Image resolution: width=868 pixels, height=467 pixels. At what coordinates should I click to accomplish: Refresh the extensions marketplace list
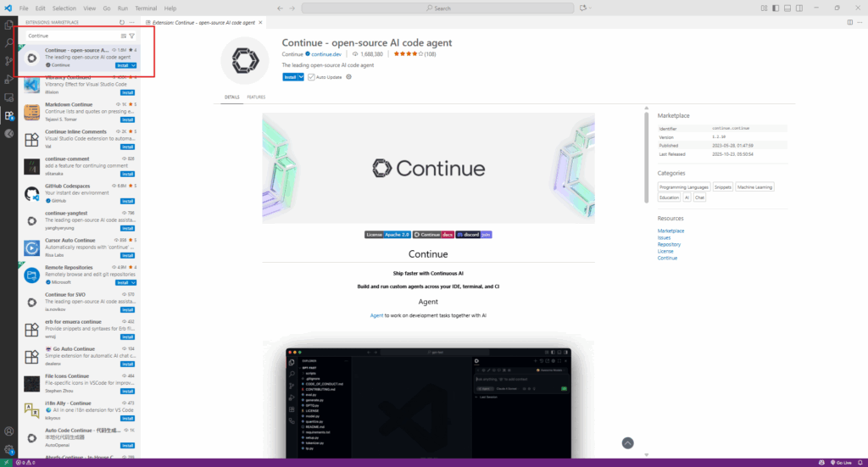tap(122, 22)
